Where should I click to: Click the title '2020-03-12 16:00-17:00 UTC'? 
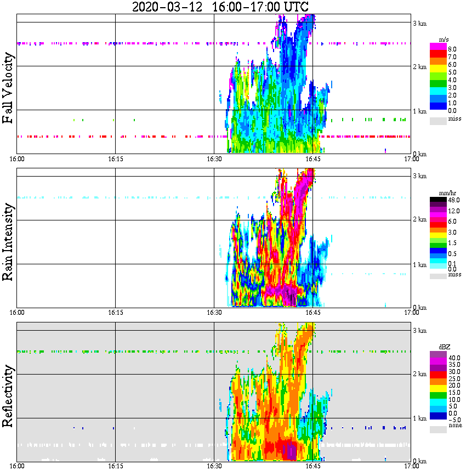pos(220,7)
